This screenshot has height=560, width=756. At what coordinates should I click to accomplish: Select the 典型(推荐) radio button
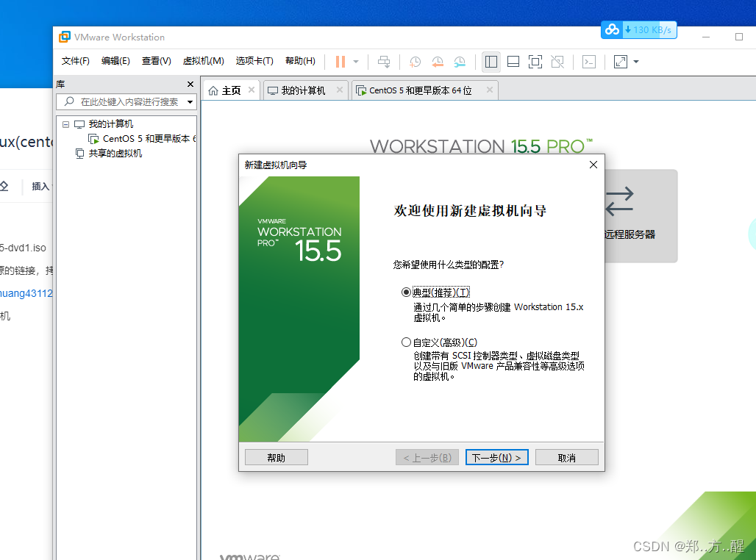tap(407, 292)
